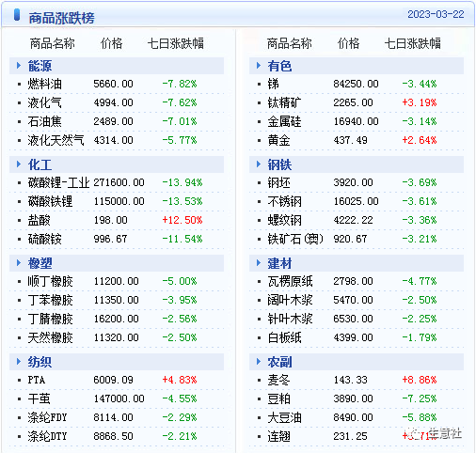Open the 钢铁 category heading
Viewport: 476px width, 453px height.
[x=279, y=164]
